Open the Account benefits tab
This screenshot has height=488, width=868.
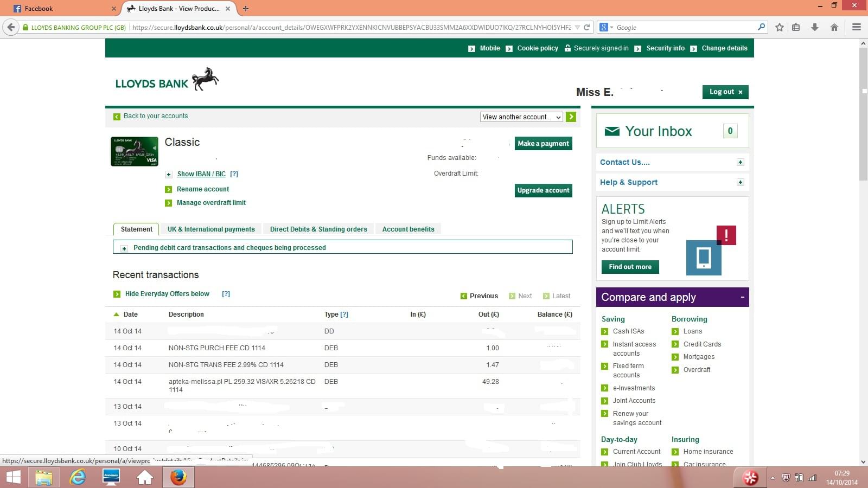coord(408,229)
